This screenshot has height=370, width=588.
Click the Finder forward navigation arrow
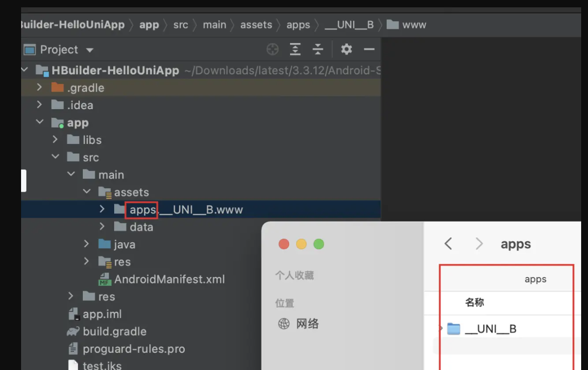(x=479, y=243)
